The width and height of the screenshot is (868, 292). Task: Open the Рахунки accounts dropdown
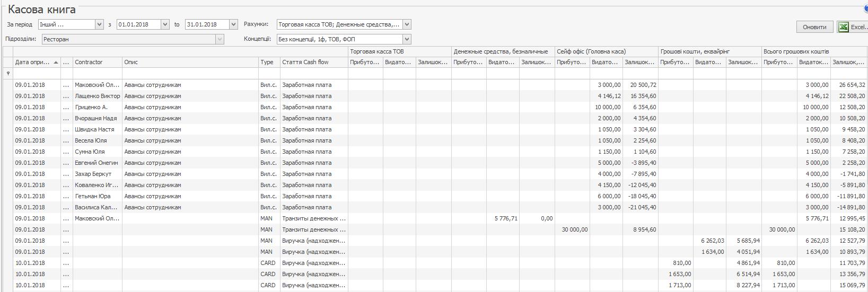[x=407, y=24]
